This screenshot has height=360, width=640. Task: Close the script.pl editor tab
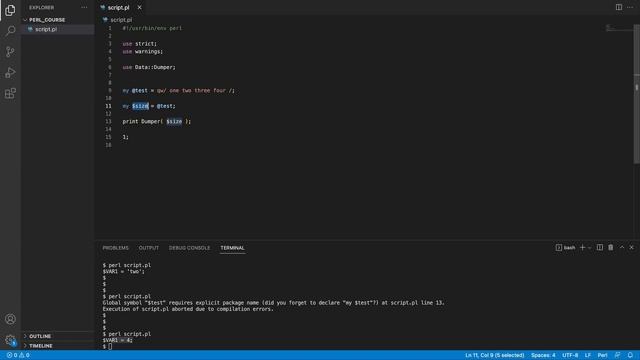[x=140, y=7]
